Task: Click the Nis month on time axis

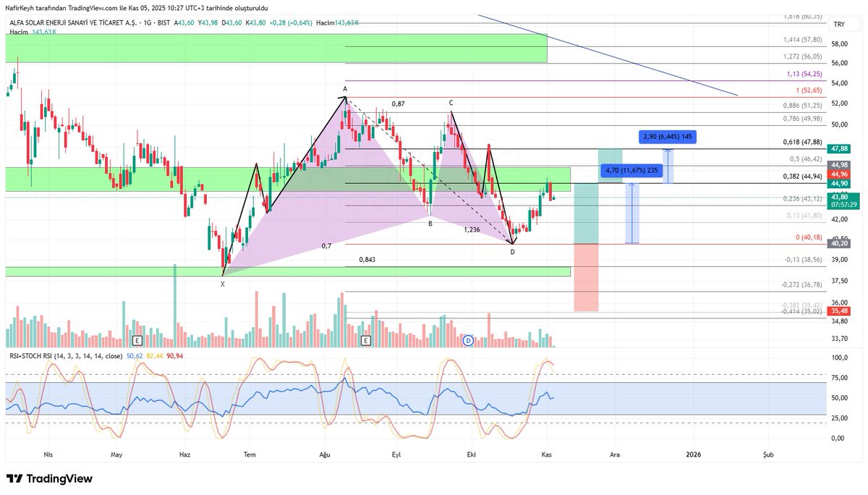Action: pos(48,455)
